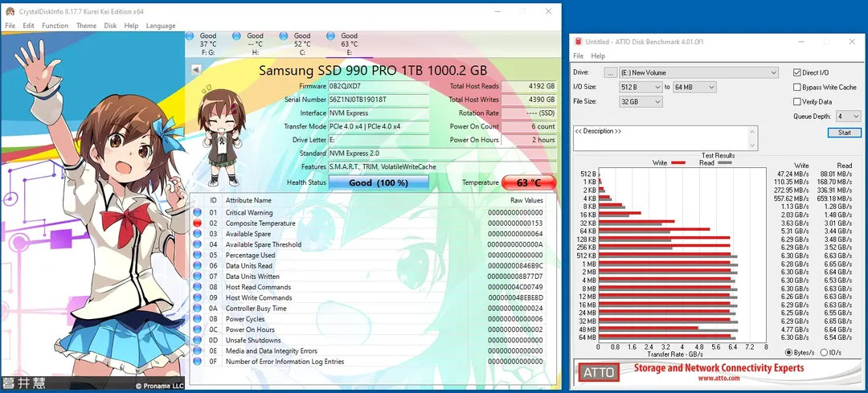Screen dimensions: 868x393
Task: Select the F: G: disk status orb
Action: 190,36
